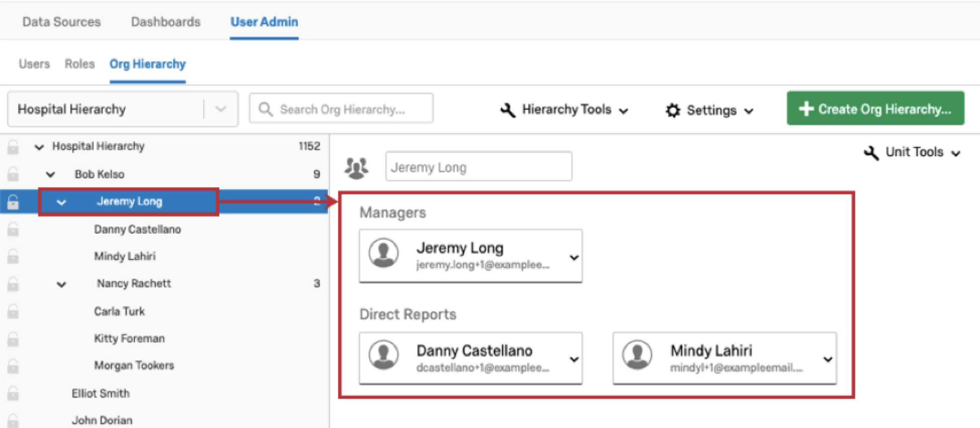980x428 pixels.
Task: Click the group people icon beside unit name
Action: click(356, 168)
